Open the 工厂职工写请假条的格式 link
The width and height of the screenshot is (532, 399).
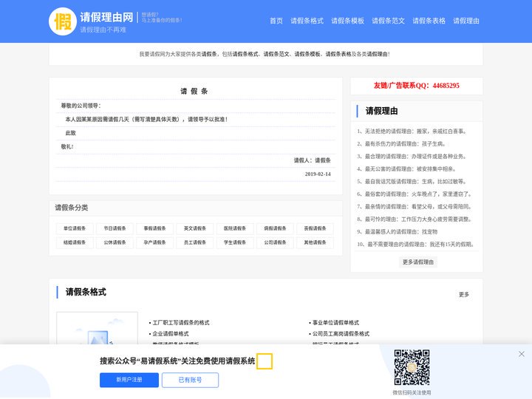pyautogui.click(x=181, y=323)
